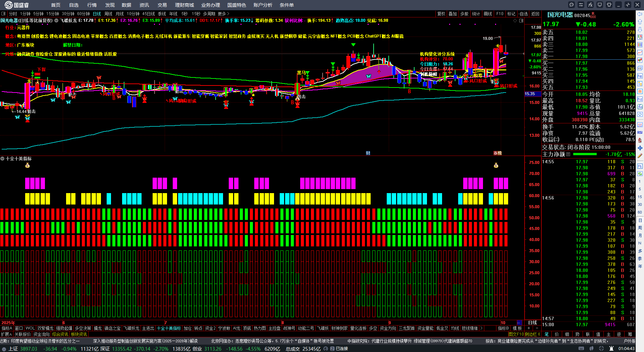Open 指标A indicator selector
This screenshot has width=644, height=352.
[7, 328]
